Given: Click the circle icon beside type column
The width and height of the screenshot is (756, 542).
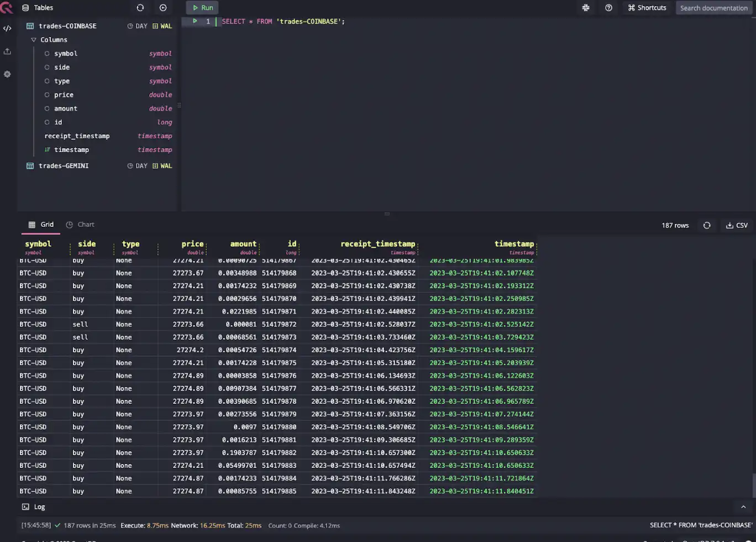Looking at the screenshot, I should point(47,81).
